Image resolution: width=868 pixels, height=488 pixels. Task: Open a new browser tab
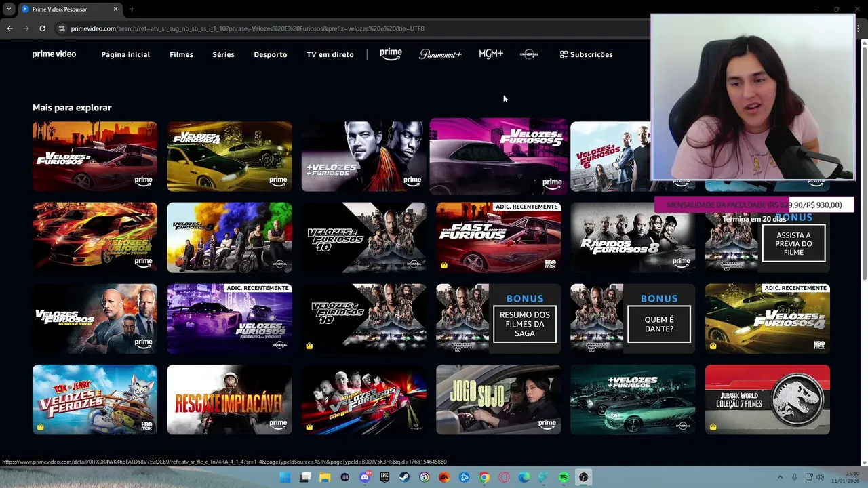coord(132,9)
